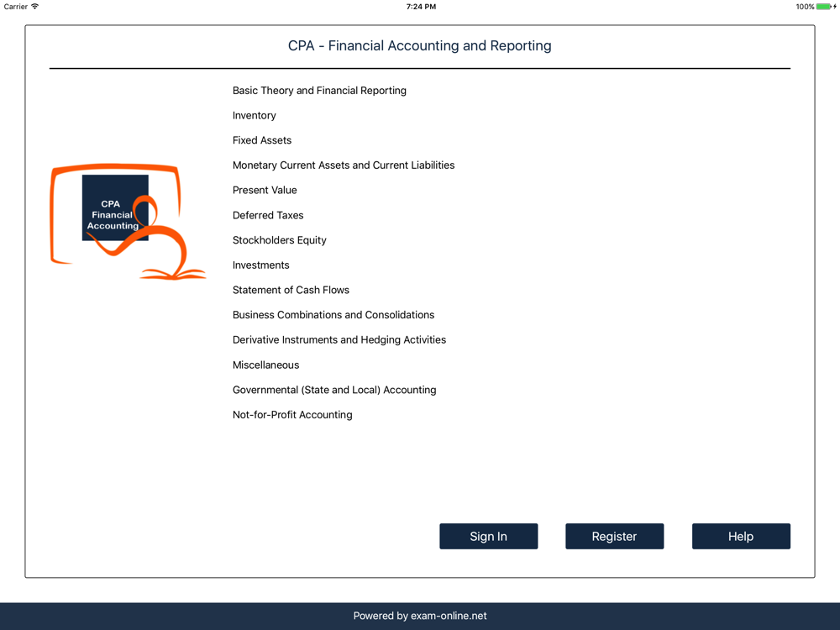Choose Derivative Instruments and Hedging Activities

pyautogui.click(x=339, y=339)
